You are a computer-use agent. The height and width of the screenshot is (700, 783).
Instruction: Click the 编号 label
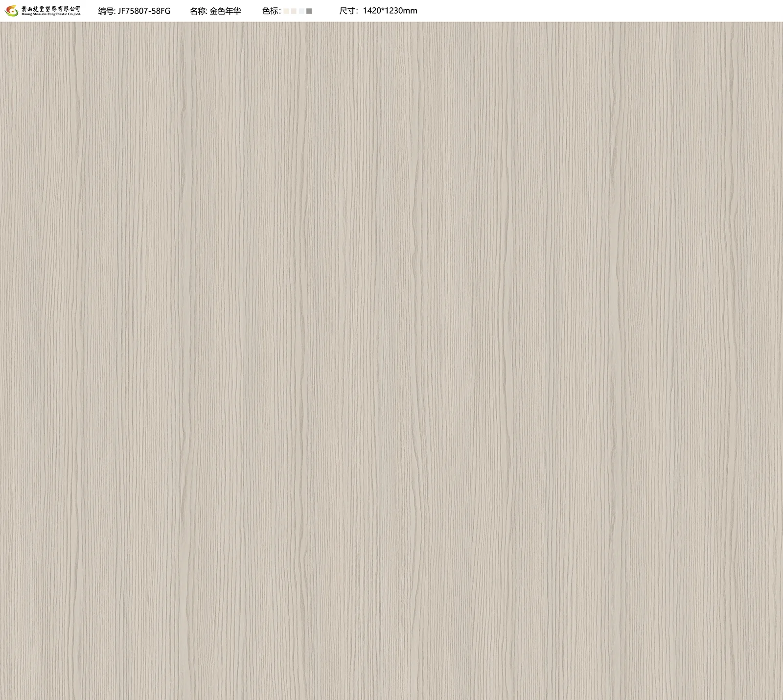106,11
